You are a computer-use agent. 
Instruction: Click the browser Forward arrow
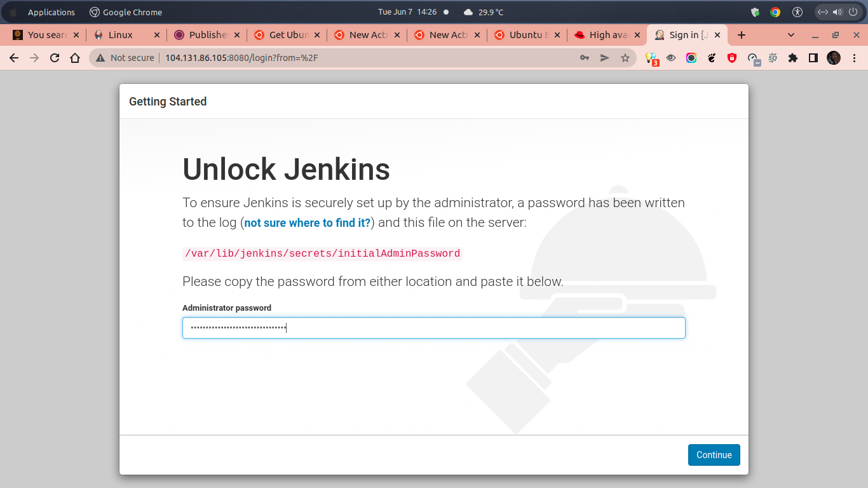click(34, 58)
